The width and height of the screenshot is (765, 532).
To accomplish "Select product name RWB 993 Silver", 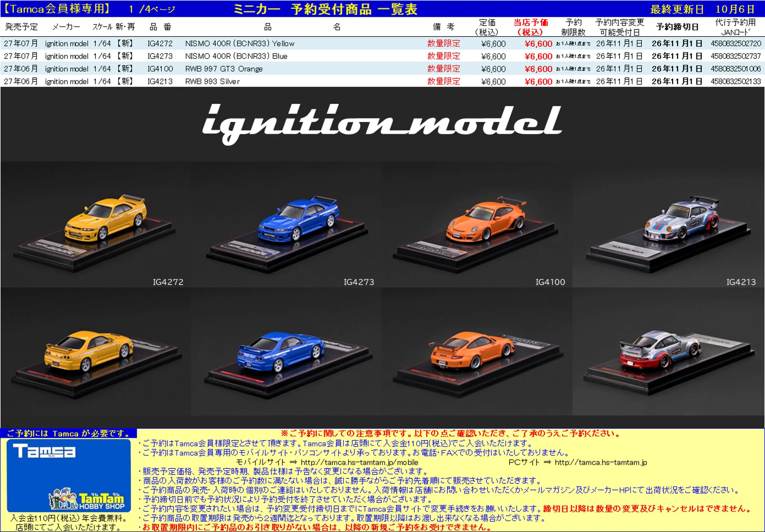I will point(212,81).
